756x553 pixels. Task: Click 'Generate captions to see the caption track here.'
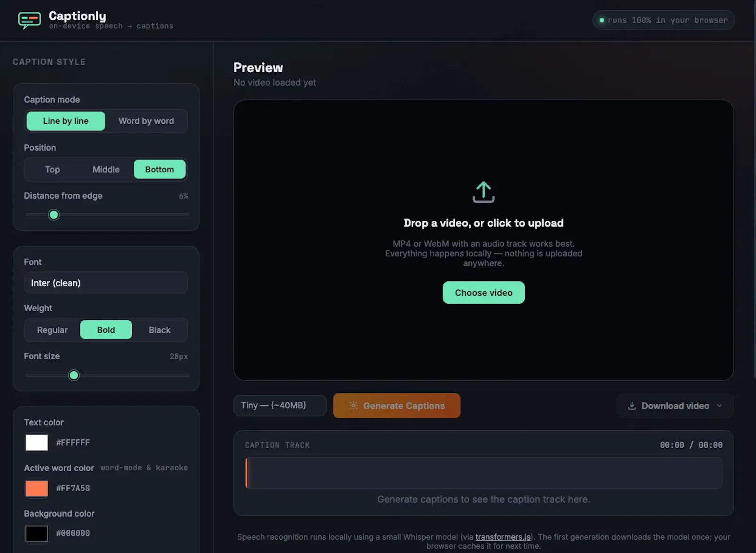483,499
